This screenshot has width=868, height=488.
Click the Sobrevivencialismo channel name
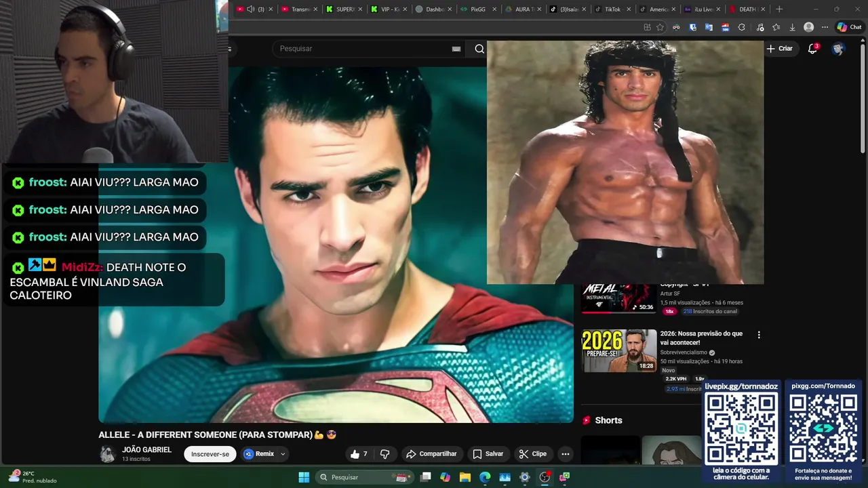point(684,352)
